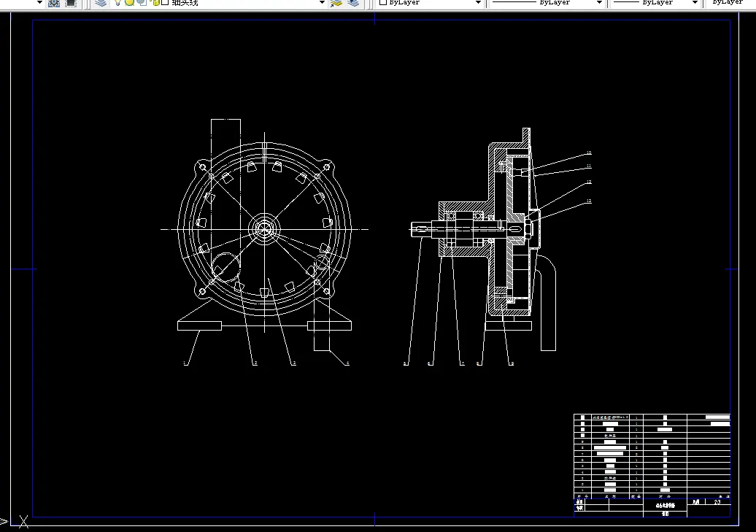
Task: Click the UCS X-axis icon in corner
Action: (x=23, y=521)
